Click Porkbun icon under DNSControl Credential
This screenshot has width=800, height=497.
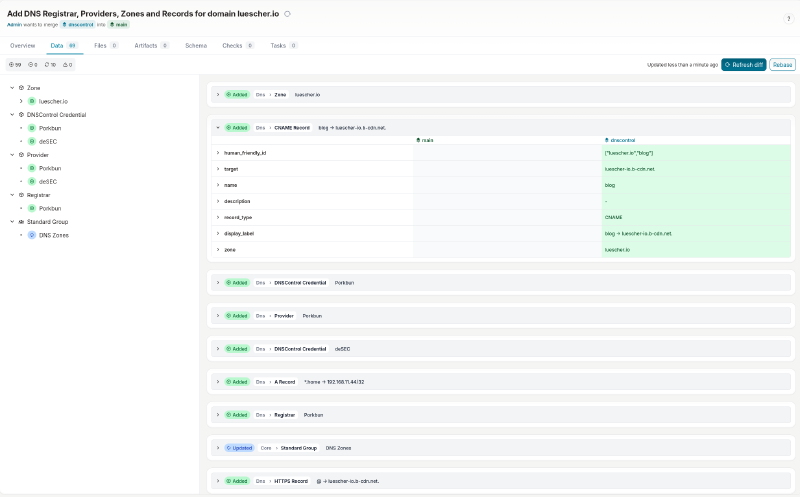[x=32, y=128]
